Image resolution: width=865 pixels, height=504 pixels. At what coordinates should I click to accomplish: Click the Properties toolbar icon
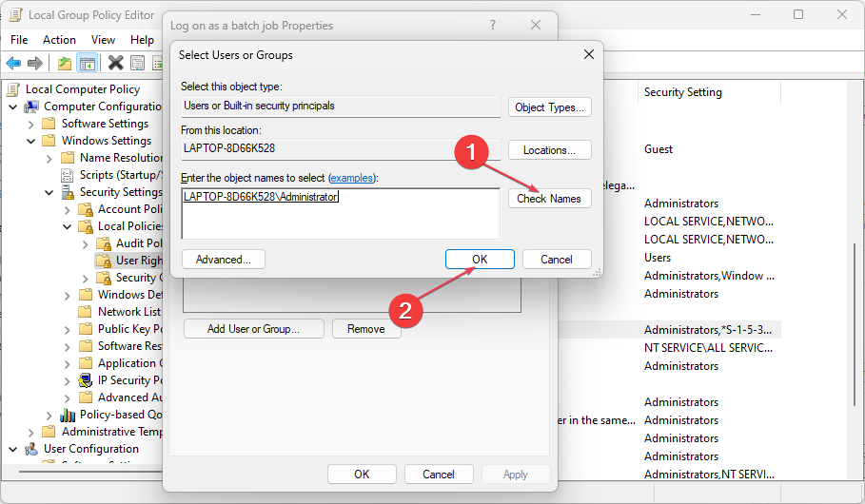(x=137, y=64)
